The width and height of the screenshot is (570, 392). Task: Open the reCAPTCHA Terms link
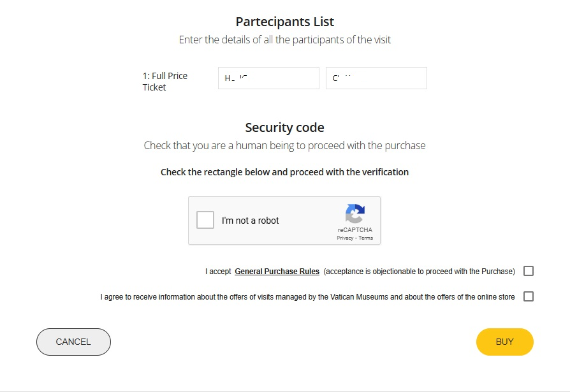366,238
